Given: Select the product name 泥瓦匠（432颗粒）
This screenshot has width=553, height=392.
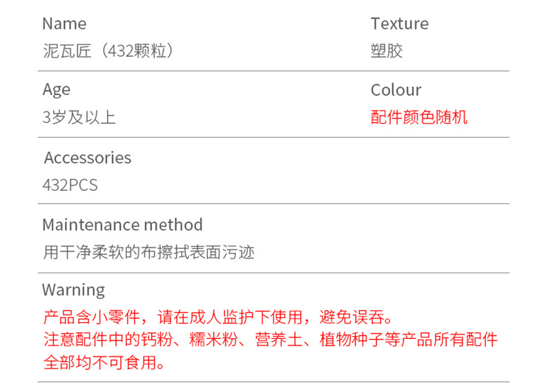Looking at the screenshot, I should 109,51.
